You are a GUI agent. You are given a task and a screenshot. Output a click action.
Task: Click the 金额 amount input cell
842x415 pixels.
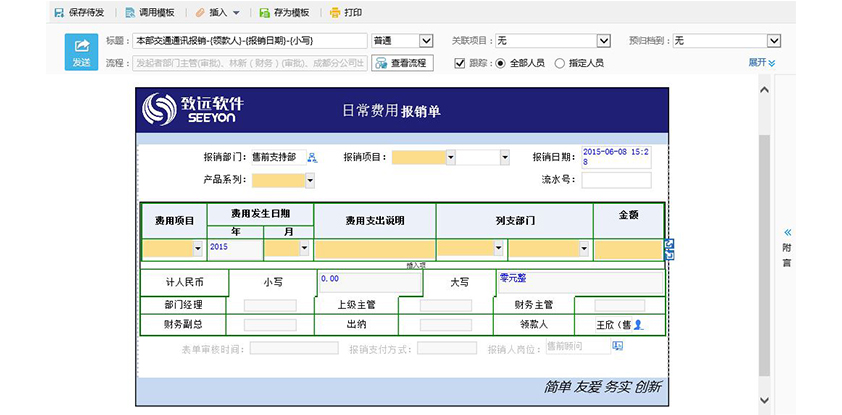(x=628, y=250)
